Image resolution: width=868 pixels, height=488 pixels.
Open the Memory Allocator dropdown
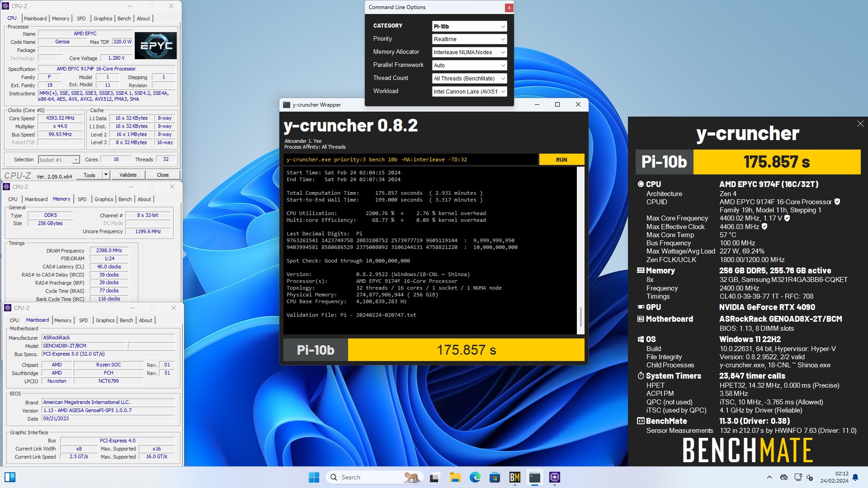[x=469, y=52]
